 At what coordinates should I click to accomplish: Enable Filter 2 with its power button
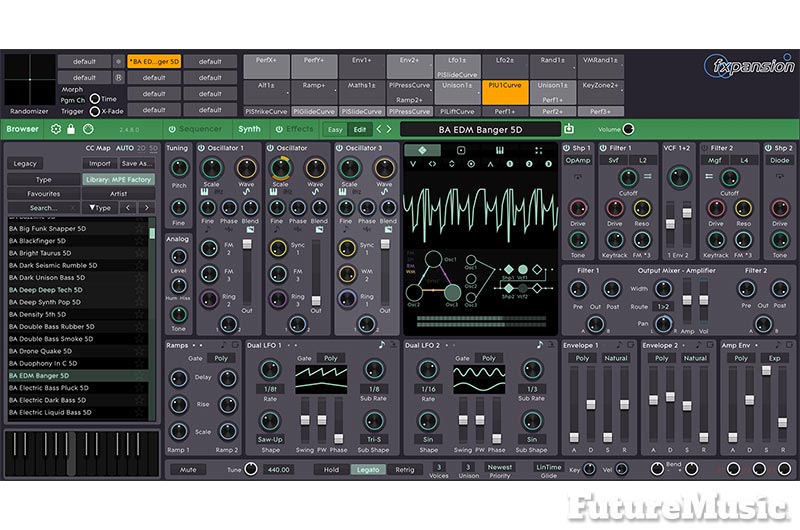pyautogui.click(x=705, y=148)
